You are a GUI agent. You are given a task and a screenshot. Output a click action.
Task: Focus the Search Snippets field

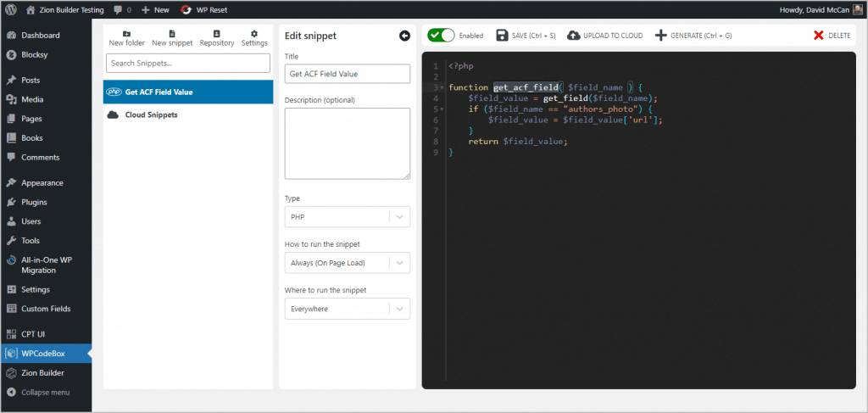188,63
